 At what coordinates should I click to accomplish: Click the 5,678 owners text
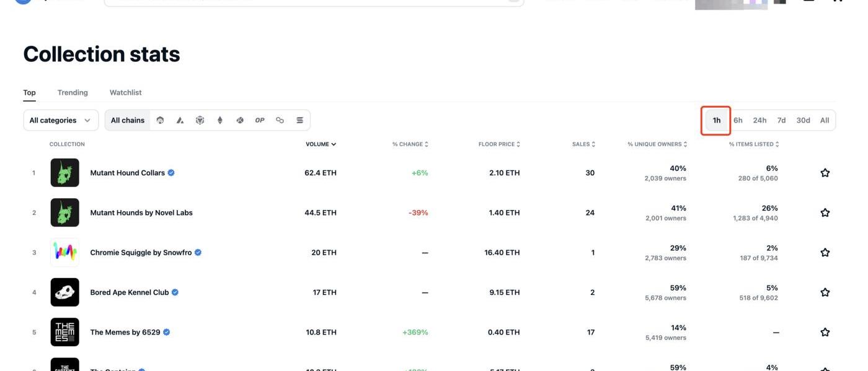pos(665,298)
